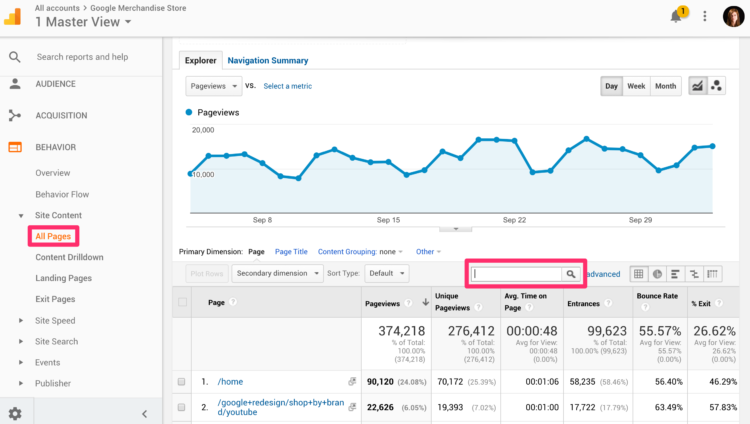
Task: Expand the Publisher section
Action: 21,383
